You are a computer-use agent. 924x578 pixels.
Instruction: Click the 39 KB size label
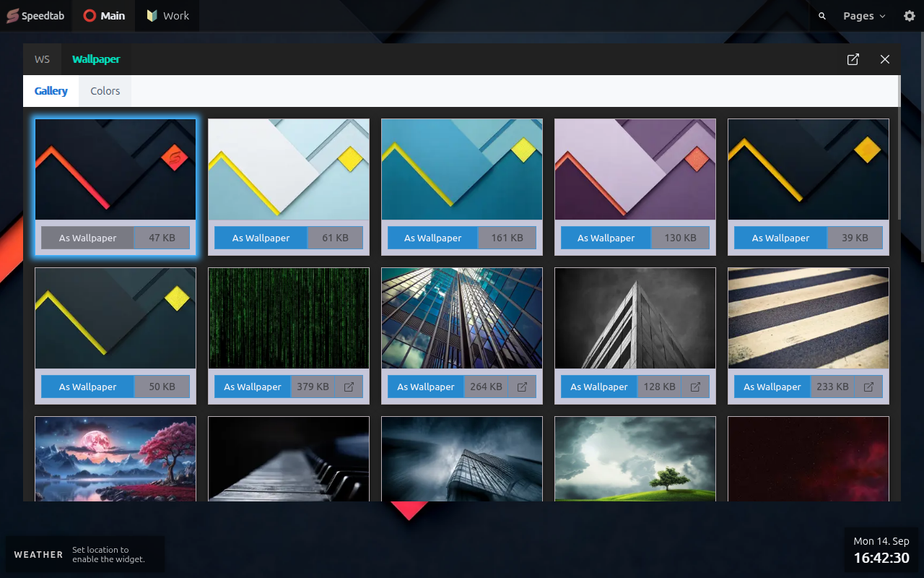[855, 238]
